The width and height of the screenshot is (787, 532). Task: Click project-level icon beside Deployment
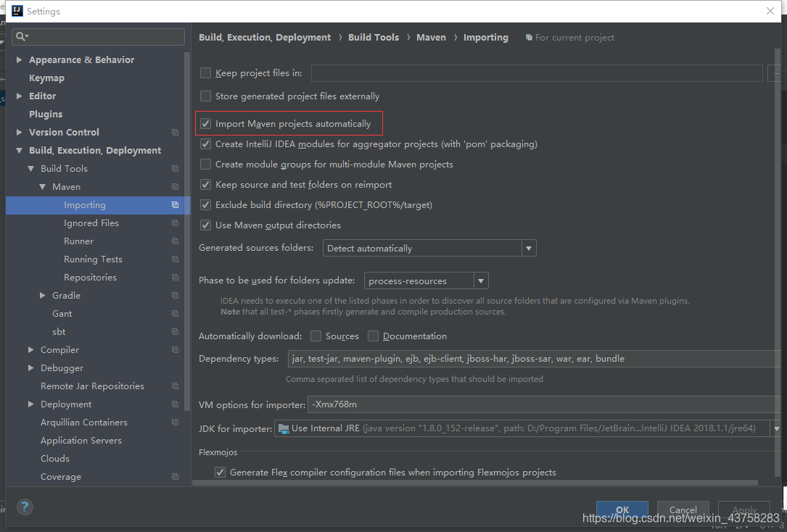pyautogui.click(x=175, y=404)
